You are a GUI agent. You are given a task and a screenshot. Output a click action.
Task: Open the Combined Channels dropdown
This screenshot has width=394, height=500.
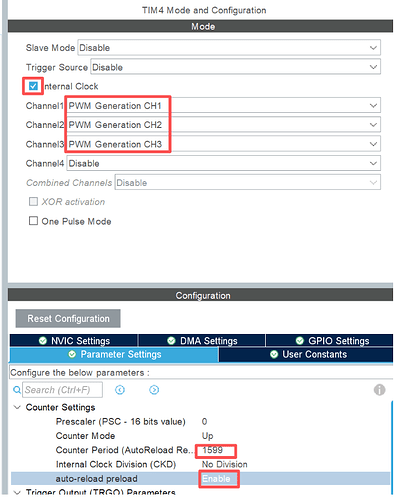click(248, 182)
